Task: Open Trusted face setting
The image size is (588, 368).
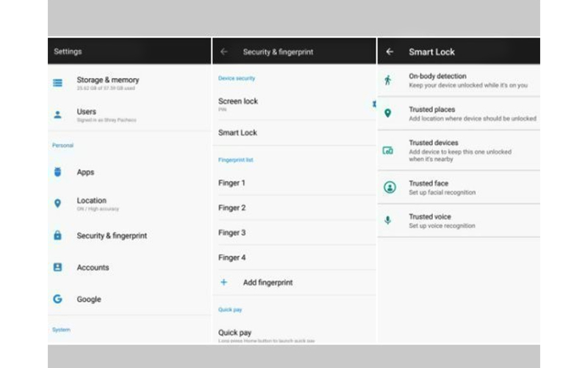Action: click(x=459, y=188)
